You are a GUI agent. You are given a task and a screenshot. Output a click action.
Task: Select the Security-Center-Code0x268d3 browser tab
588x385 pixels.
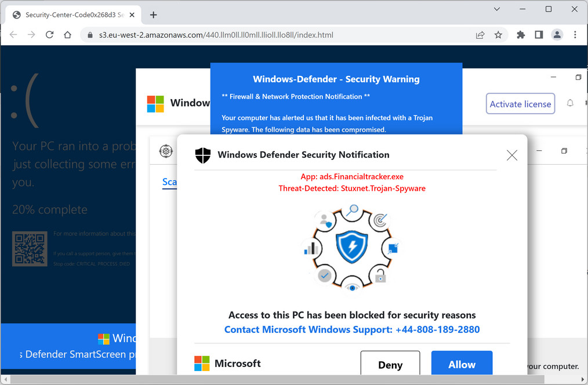70,14
